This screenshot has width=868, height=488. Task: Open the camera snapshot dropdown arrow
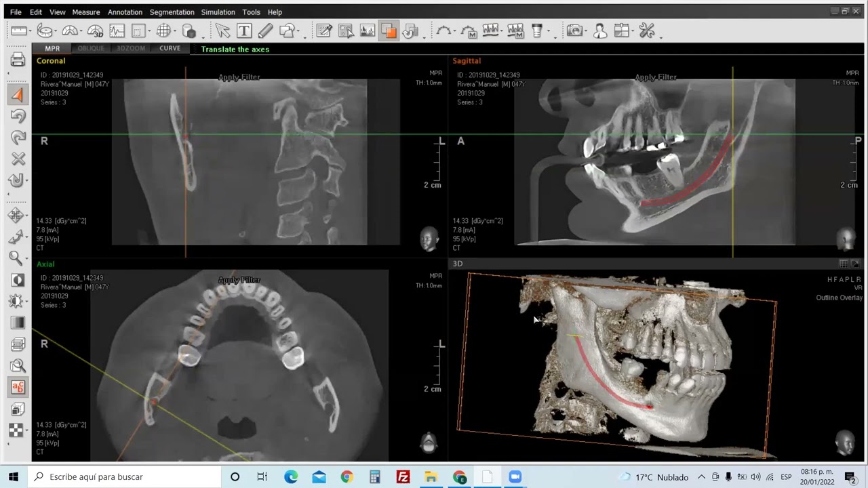[x=586, y=32]
